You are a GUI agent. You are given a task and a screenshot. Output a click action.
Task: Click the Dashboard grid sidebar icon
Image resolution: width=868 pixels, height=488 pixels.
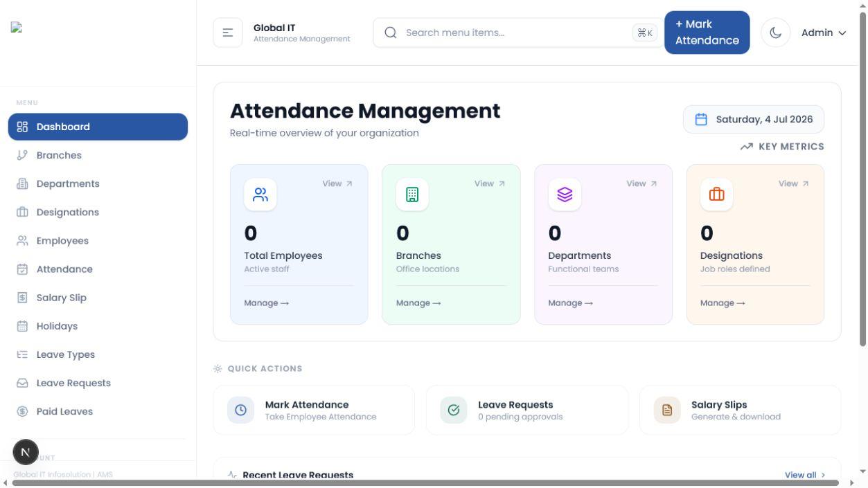[x=22, y=127]
